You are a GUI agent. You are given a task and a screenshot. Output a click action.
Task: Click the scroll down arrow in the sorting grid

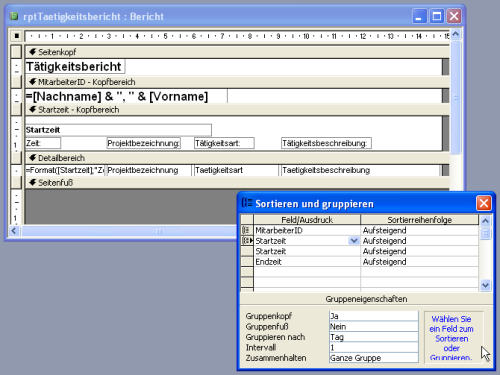point(485,285)
